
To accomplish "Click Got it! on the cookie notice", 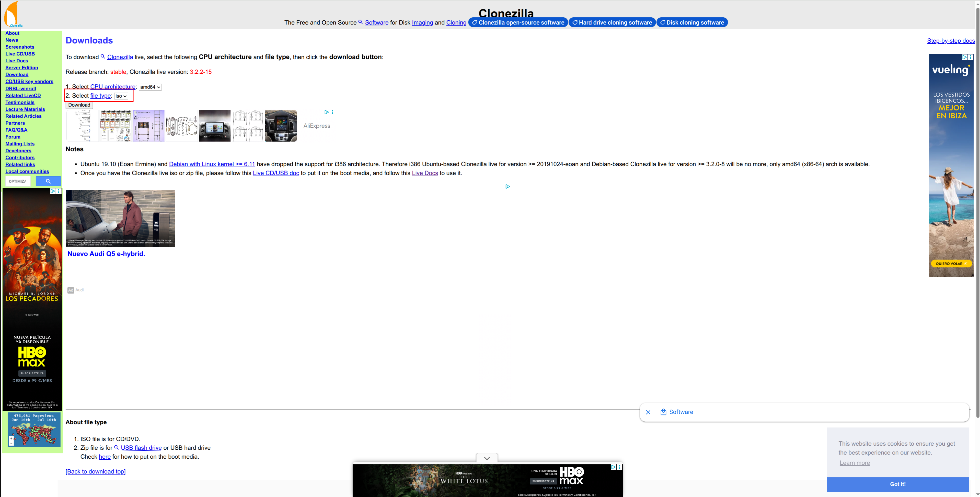I will (897, 484).
